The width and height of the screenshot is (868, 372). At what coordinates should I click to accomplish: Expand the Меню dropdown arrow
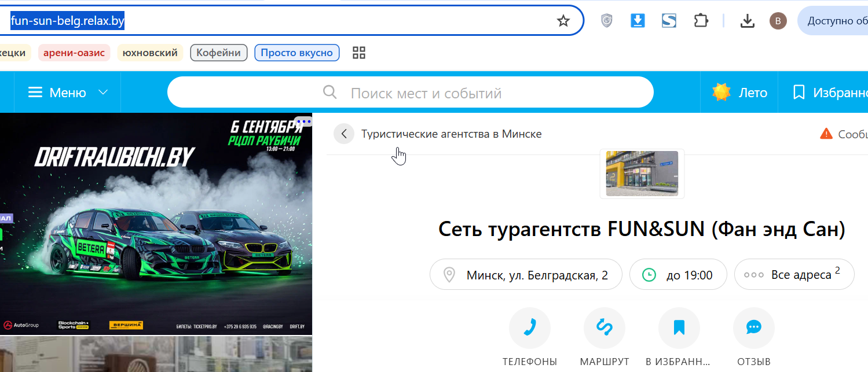(x=103, y=93)
